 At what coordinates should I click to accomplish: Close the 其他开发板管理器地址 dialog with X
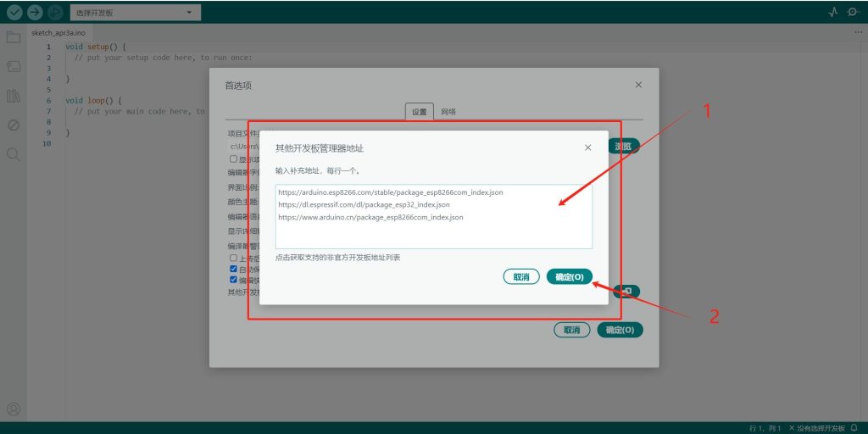click(588, 147)
